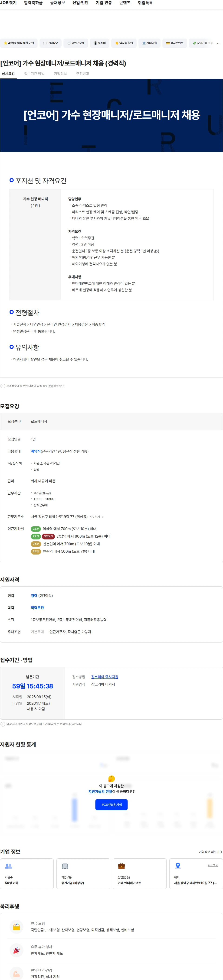
Task: Select the 사내대출 benefit tag
Action: pos(149,43)
